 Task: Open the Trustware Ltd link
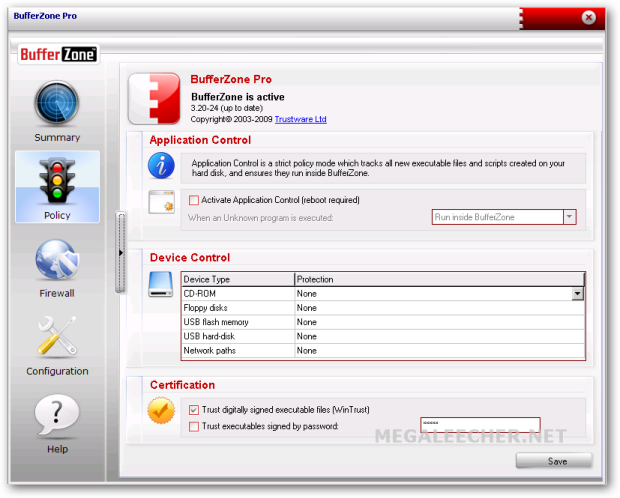click(x=301, y=119)
